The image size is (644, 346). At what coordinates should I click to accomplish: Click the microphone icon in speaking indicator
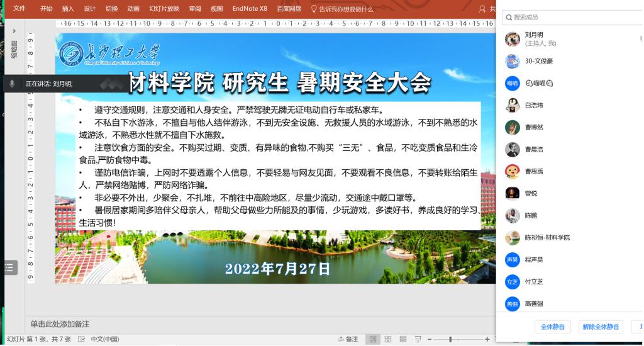point(12,84)
